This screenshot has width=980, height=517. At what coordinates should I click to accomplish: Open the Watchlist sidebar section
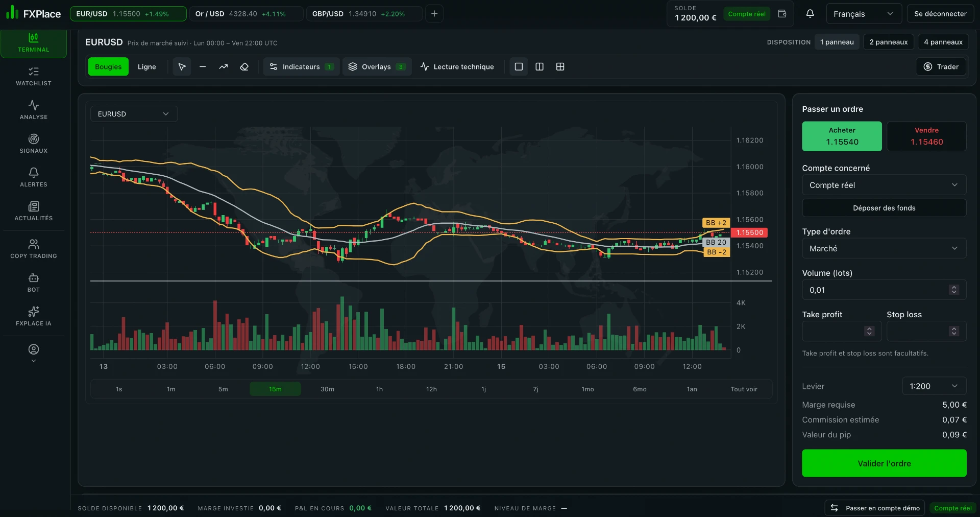(34, 76)
